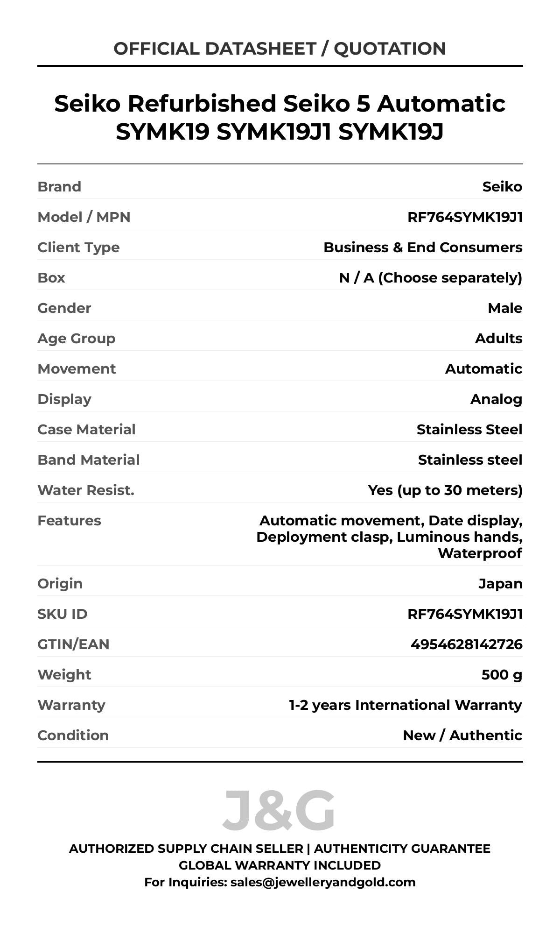Click the Seiko 5 Automatic product title

(x=280, y=117)
